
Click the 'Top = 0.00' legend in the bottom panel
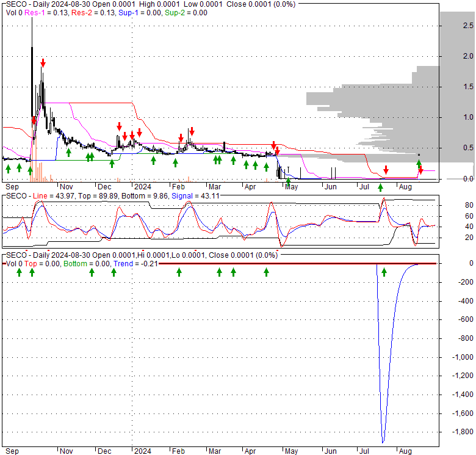(42, 264)
